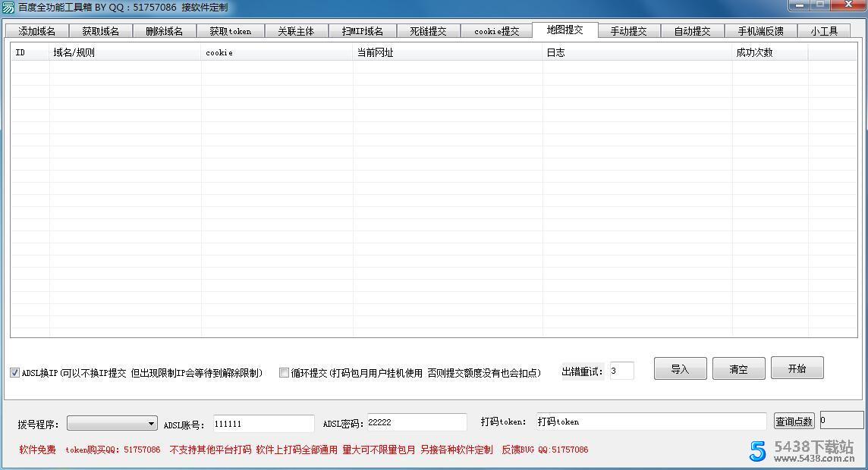Click the 易 app icon in the title bar
Viewport: 868px width, 470px height.
click(8, 7)
